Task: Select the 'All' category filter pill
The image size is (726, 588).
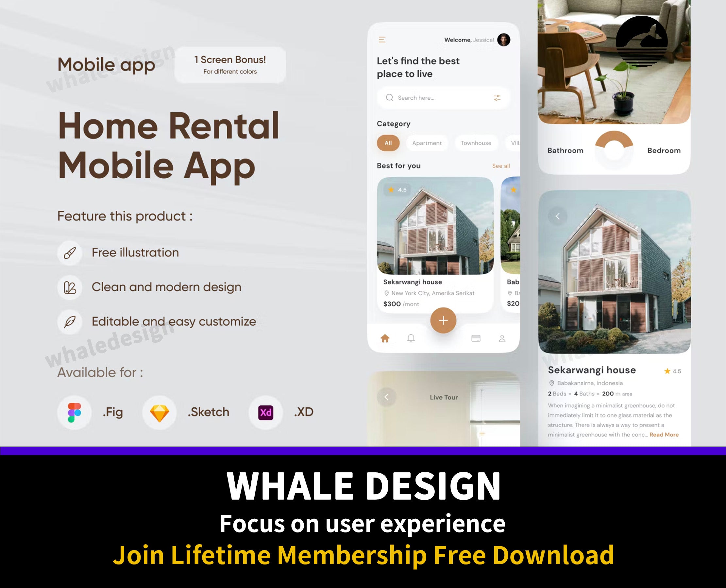Action: click(x=387, y=142)
